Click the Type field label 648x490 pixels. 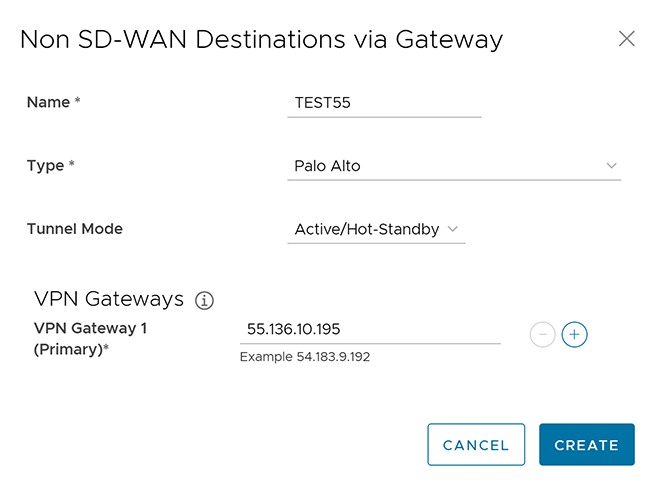(45, 165)
